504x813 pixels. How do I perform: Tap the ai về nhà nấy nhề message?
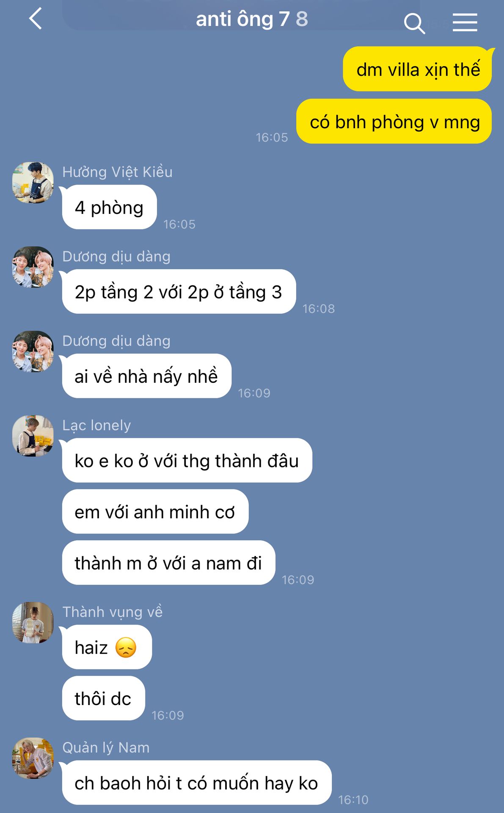(x=146, y=376)
